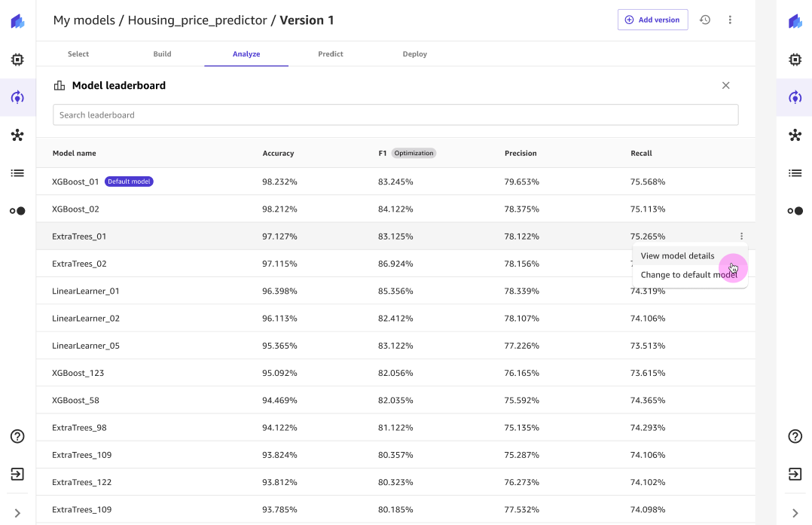
Task: Click the Model name column header
Action: (74, 153)
